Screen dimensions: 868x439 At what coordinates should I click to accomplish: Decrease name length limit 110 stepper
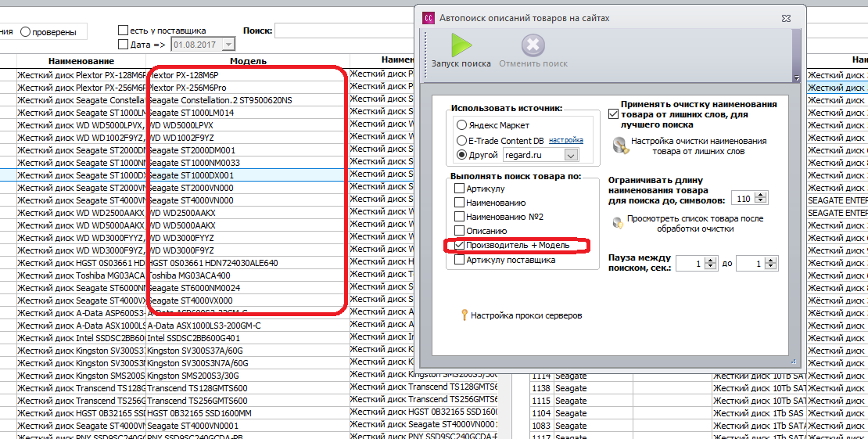tap(761, 201)
